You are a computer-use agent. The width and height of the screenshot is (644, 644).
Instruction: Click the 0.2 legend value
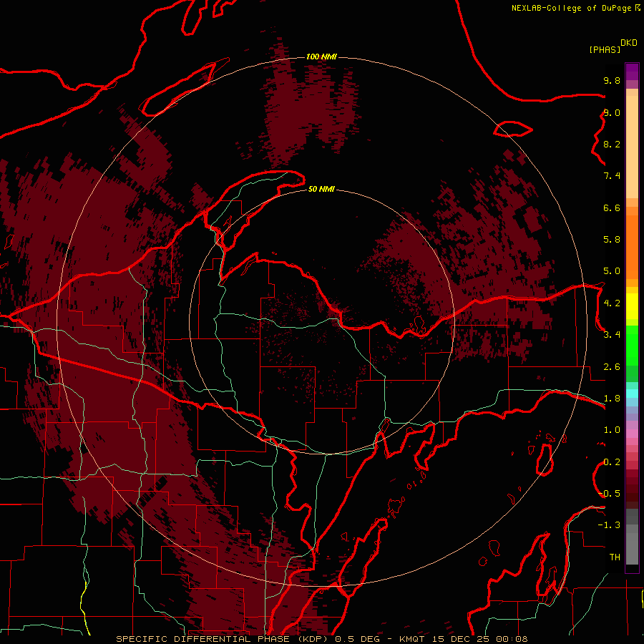click(612, 462)
